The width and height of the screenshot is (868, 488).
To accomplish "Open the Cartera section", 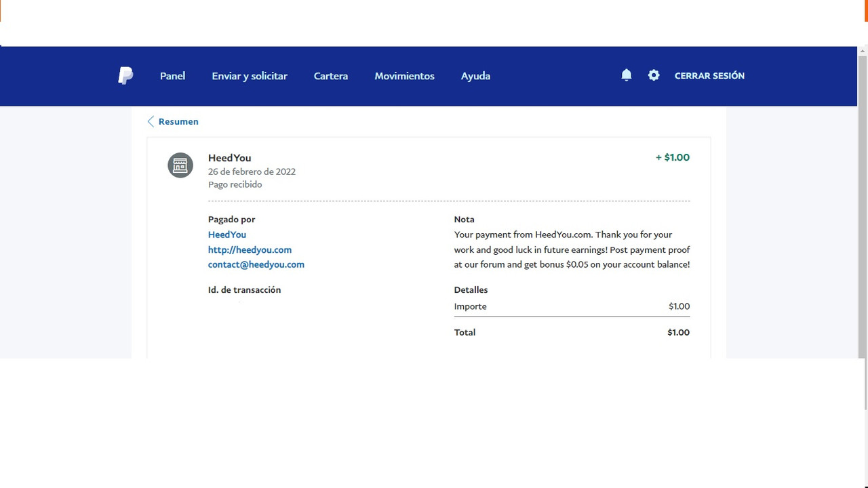I will coord(331,76).
